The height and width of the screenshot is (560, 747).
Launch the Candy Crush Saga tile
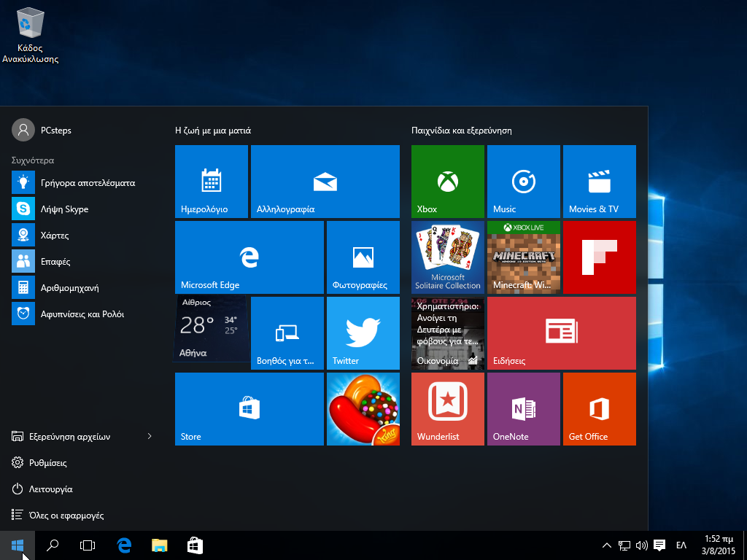tap(363, 408)
